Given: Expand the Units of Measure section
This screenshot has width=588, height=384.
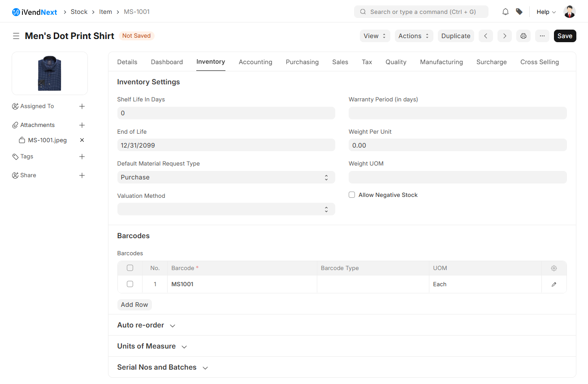Looking at the screenshot, I should [152, 346].
